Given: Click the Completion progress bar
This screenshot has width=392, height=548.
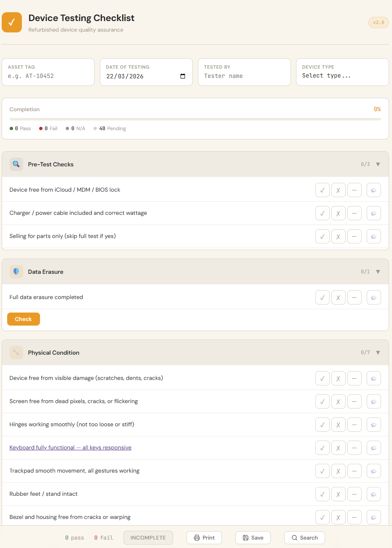Looking at the screenshot, I should pyautogui.click(x=196, y=119).
